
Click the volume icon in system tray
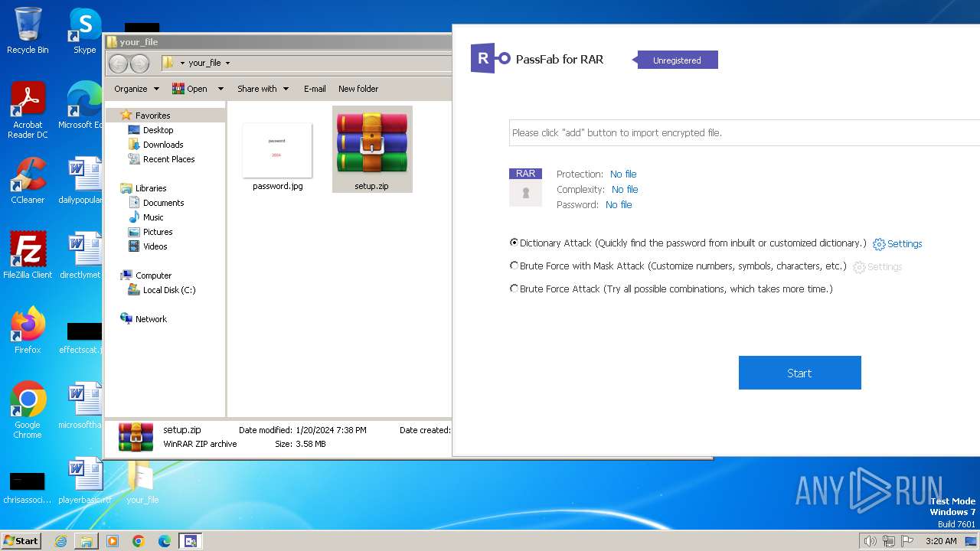click(x=870, y=541)
